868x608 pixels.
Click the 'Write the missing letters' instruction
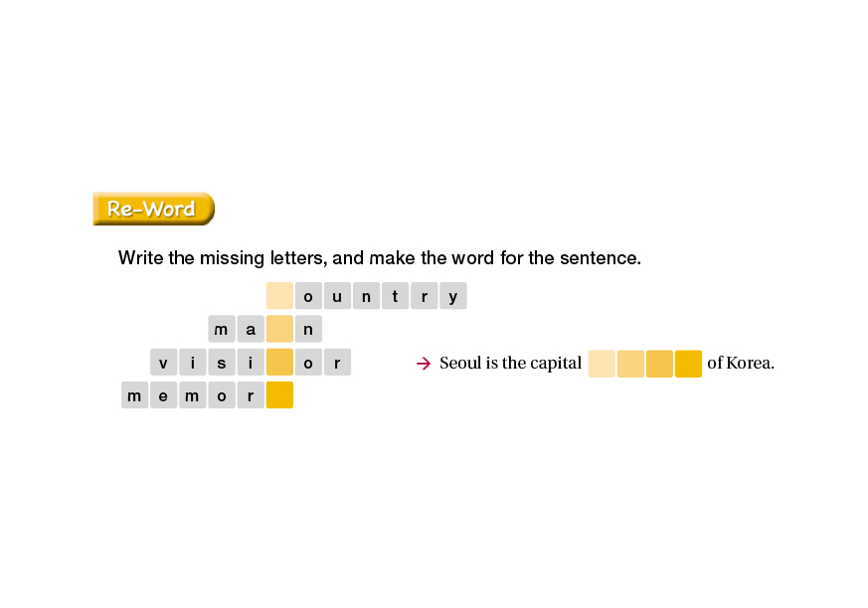click(x=379, y=258)
